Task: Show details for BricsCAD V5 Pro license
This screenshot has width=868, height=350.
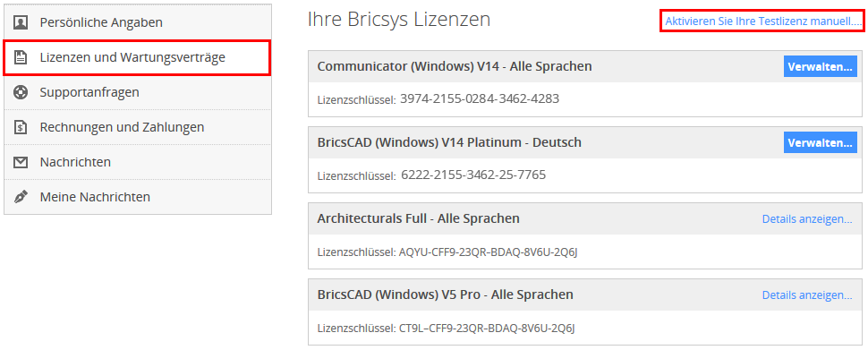Action: coord(807,295)
